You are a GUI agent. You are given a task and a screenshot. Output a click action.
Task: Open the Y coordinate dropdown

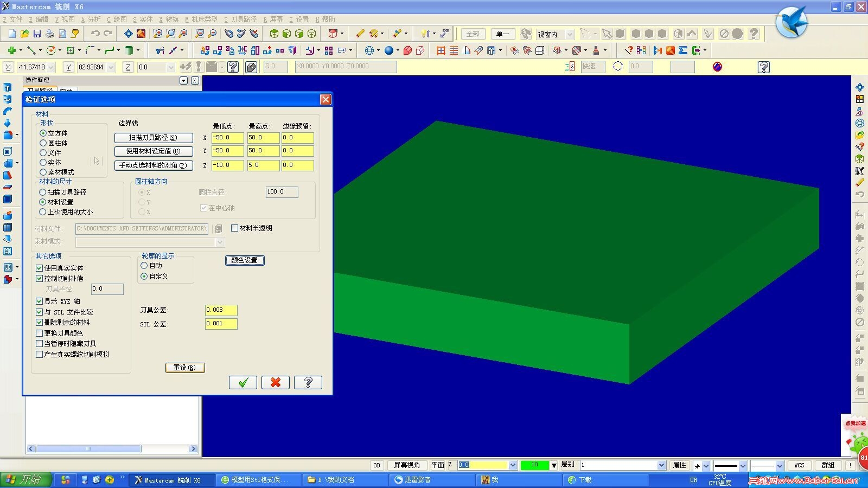[x=111, y=67]
